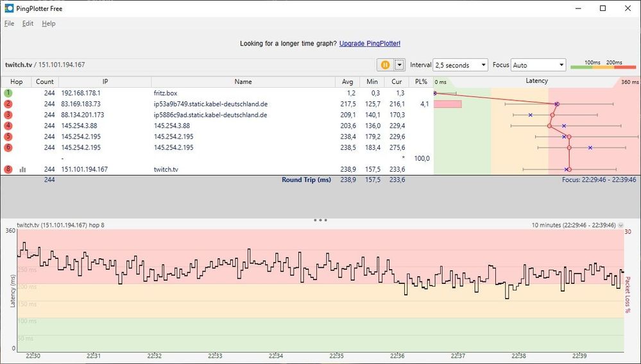Sort by the Avg column header
641x364 pixels.
(x=347, y=82)
